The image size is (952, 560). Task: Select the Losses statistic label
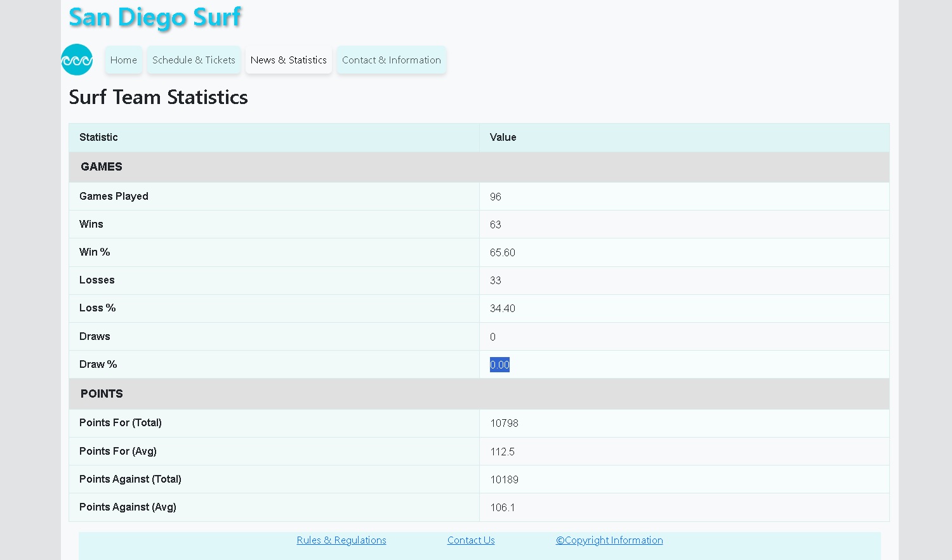coord(96,280)
